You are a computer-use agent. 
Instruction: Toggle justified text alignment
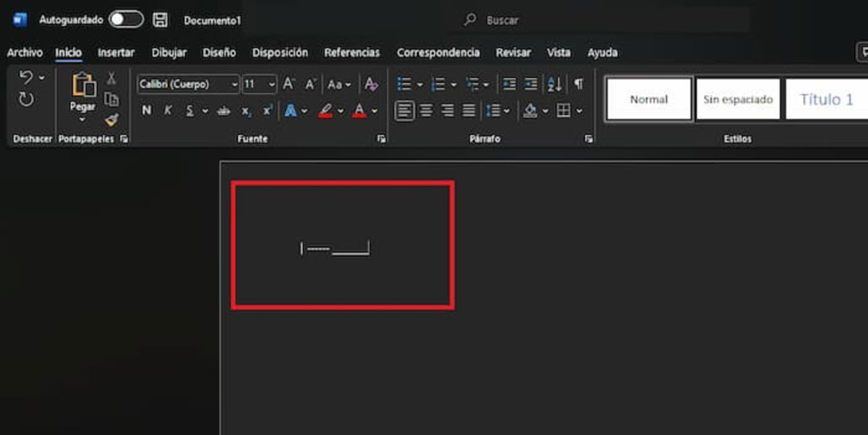[469, 110]
